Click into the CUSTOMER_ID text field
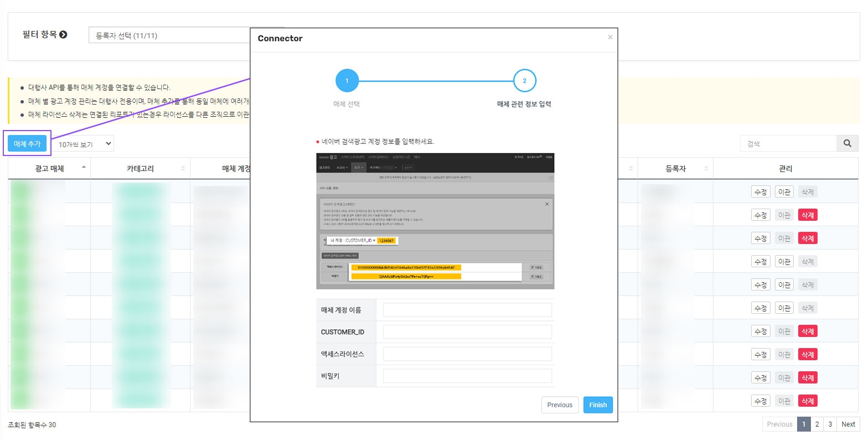 point(467,332)
